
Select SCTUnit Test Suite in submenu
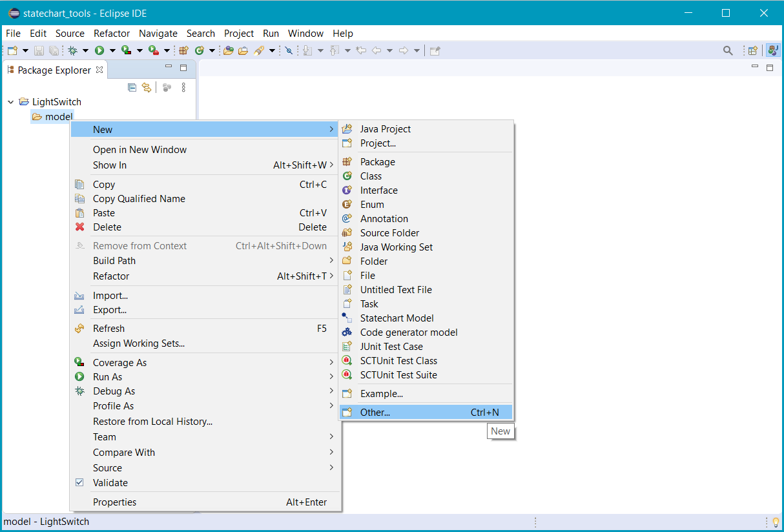[426, 375]
